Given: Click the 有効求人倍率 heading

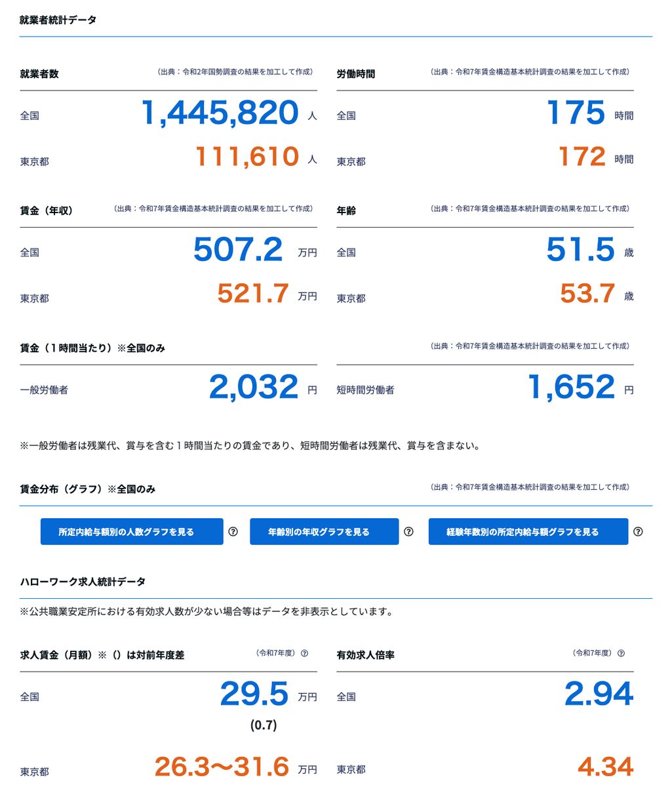Looking at the screenshot, I should tap(366, 655).
